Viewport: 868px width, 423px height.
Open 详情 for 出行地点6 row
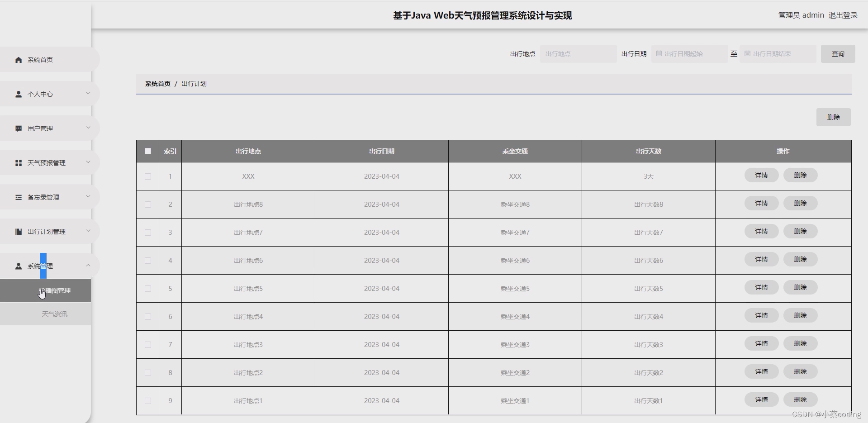[x=761, y=259]
